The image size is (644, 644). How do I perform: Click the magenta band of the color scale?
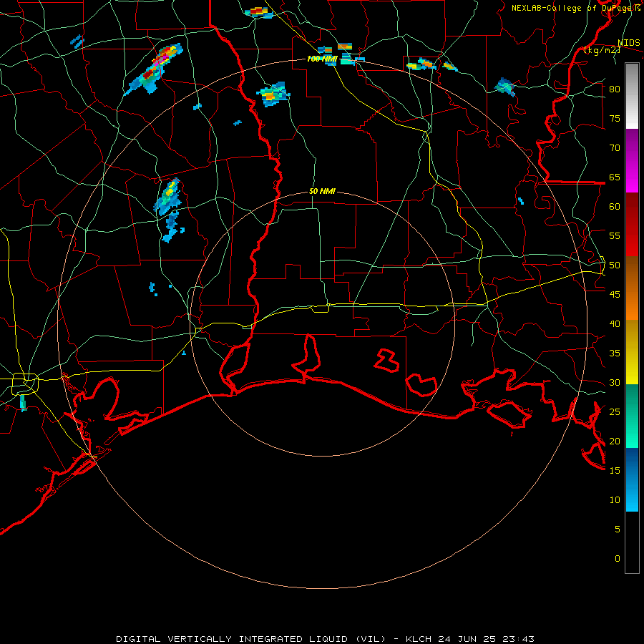coord(632,161)
